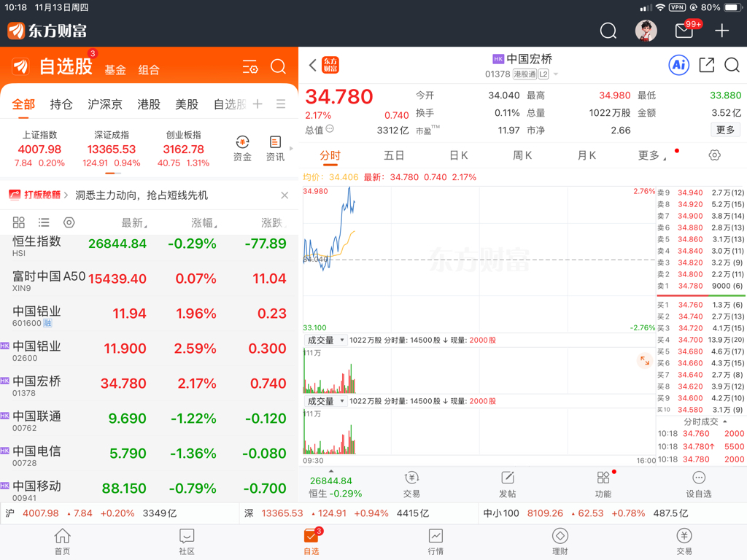747x560 pixels.
Task: Switch to 基金 in watchlist header
Action: point(115,70)
